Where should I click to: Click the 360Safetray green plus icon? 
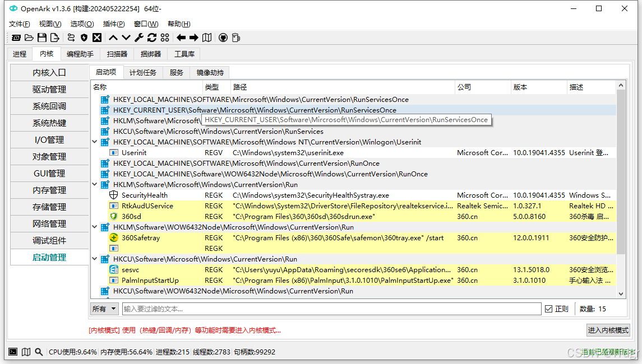click(114, 237)
